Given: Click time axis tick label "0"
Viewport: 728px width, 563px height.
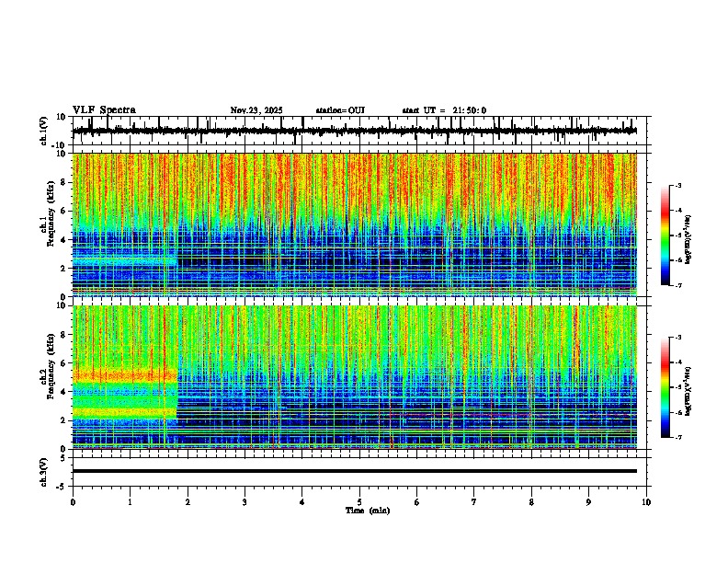Looking at the screenshot, I should (73, 502).
